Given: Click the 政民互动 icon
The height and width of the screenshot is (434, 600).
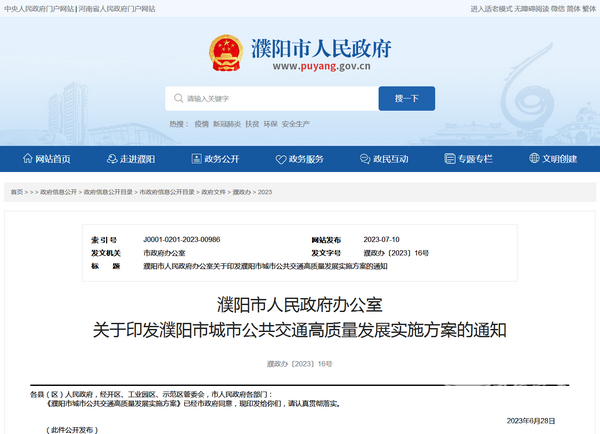Looking at the screenshot, I should tap(366, 159).
